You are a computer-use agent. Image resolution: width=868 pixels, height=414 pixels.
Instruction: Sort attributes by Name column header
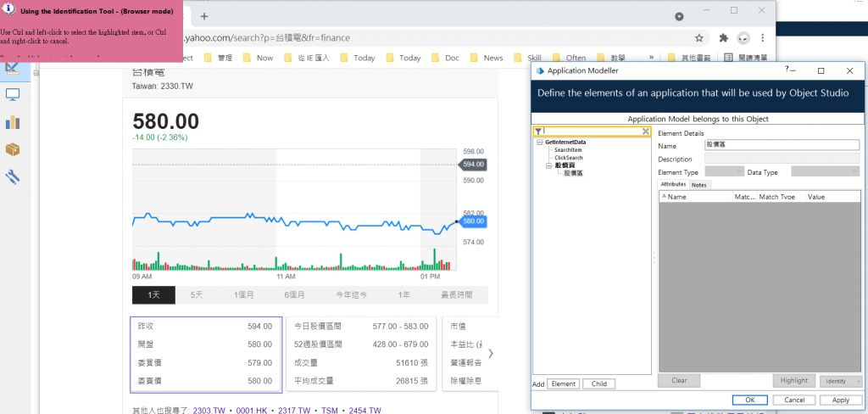695,197
